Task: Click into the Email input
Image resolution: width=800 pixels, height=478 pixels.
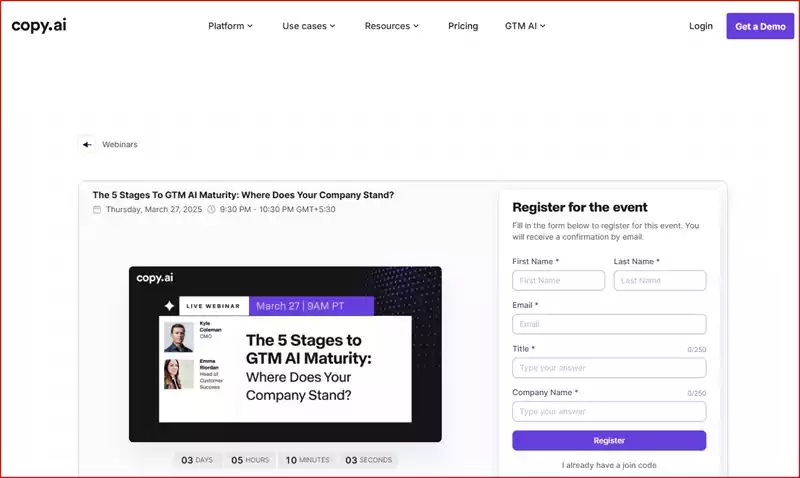Action: coord(609,324)
